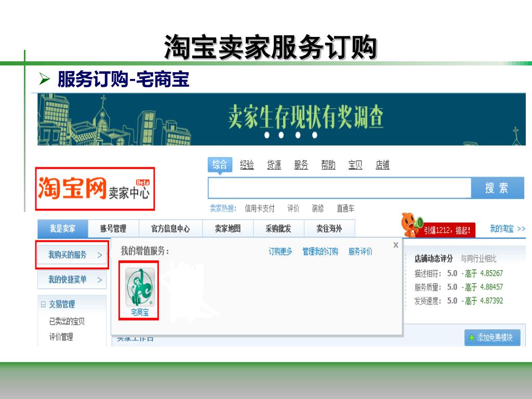This screenshot has height=399, width=532.
Task: Open the 信用卡支付 hot search link
Action: [x=260, y=208]
